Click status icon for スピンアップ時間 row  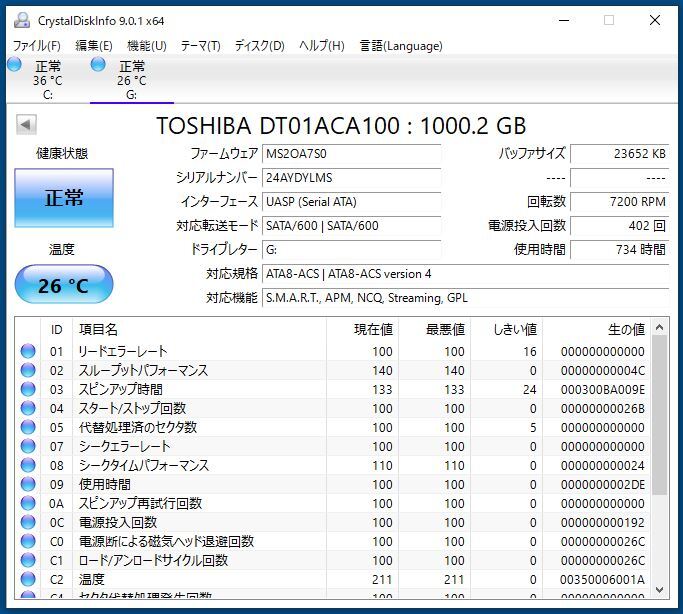[28, 389]
